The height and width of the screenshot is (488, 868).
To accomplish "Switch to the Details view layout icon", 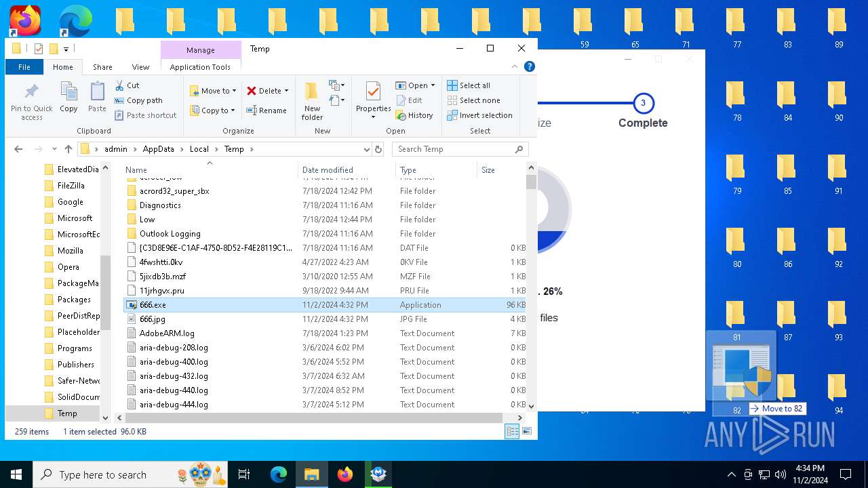I will coord(512,431).
